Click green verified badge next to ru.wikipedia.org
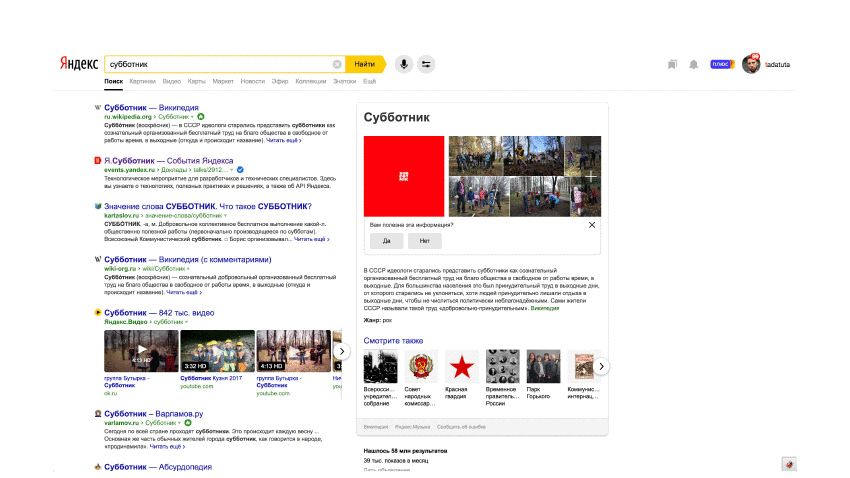Screen dimensions: 850x478 tap(201, 117)
